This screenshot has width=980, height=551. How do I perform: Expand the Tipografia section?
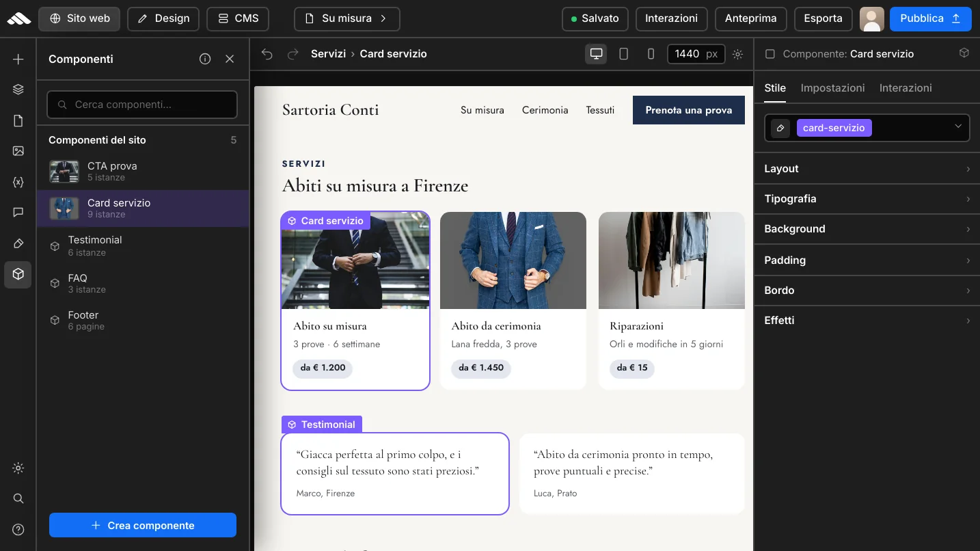[867, 199]
